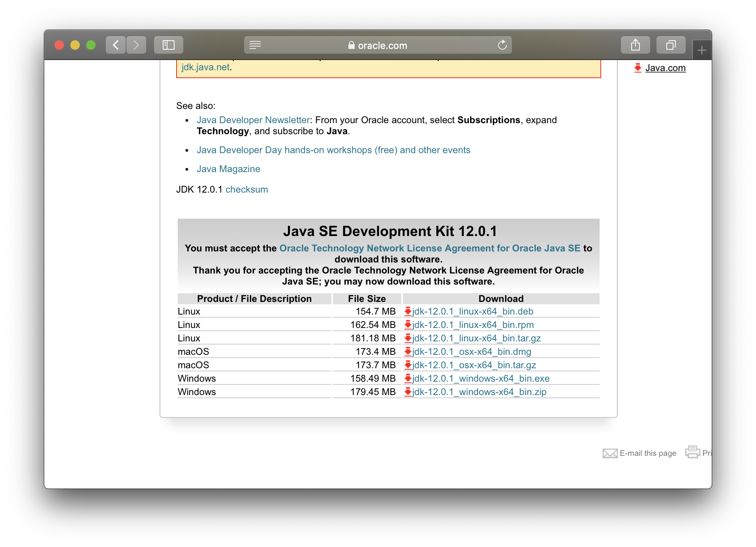Image resolution: width=756 pixels, height=547 pixels.
Task: Click download arrow icon for osx .tar.gz
Action: 408,365
